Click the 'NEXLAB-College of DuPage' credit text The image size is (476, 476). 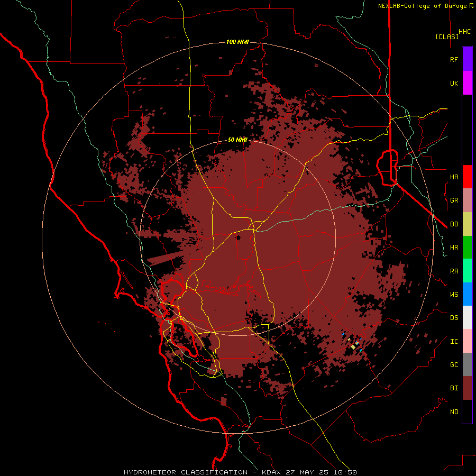(423, 6)
